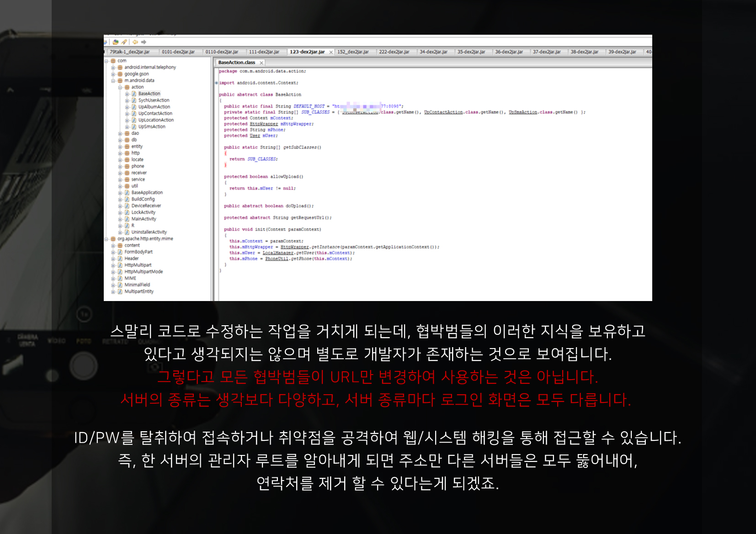The height and width of the screenshot is (534, 756).
Task: Select UpLocationAction in the tree
Action: [156, 120]
